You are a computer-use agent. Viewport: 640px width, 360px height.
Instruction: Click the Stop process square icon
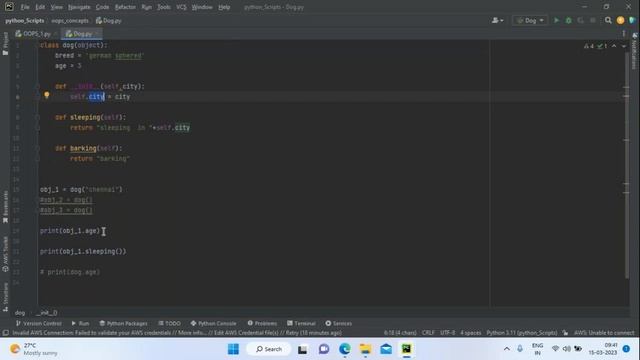(x=593, y=20)
